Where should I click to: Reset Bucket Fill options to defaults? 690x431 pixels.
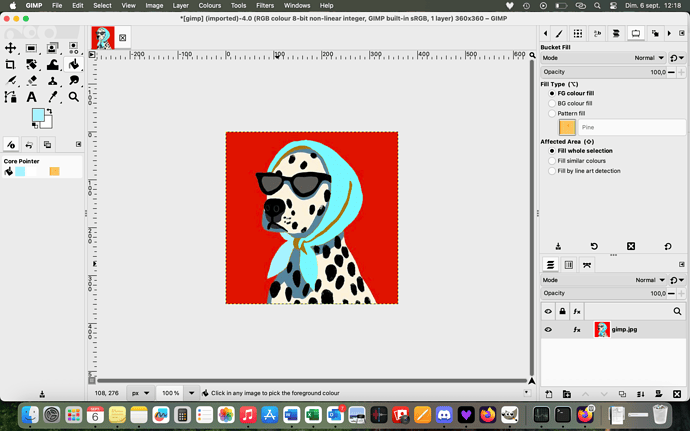(x=668, y=246)
